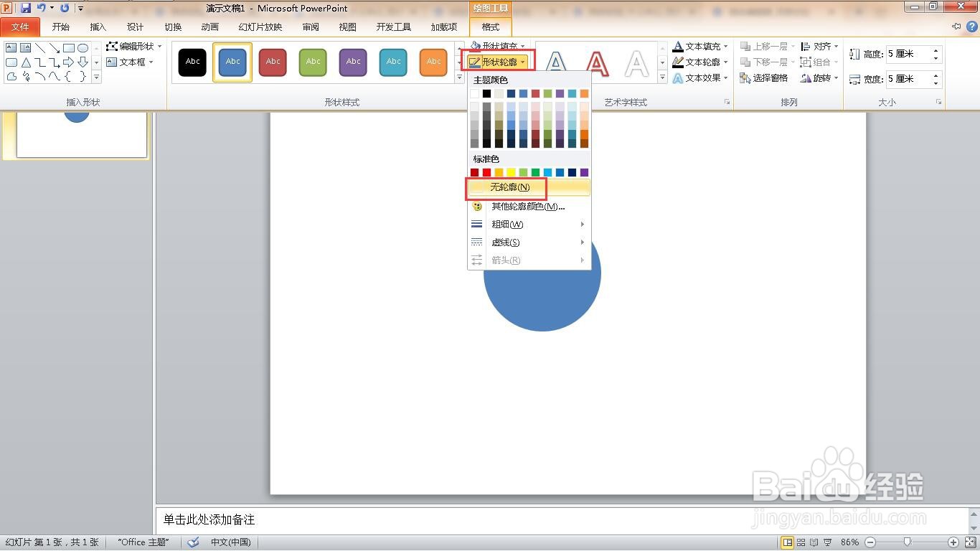The width and height of the screenshot is (980, 551).
Task: Apply the gray outlined WordArt style
Action: coord(637,63)
